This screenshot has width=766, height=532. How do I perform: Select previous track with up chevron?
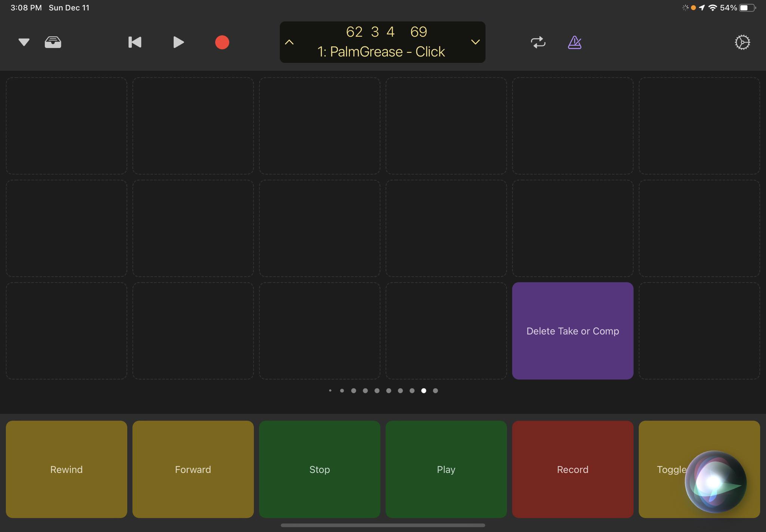pyautogui.click(x=289, y=42)
